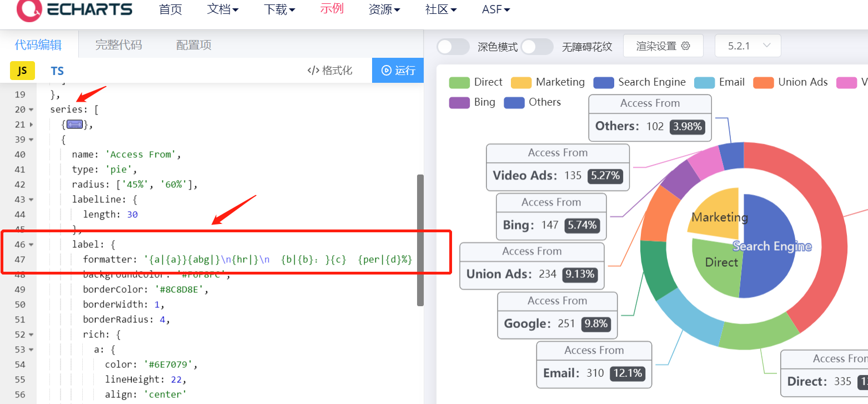Switch to the 完整代码 tab
868x404 pixels.
pos(118,44)
